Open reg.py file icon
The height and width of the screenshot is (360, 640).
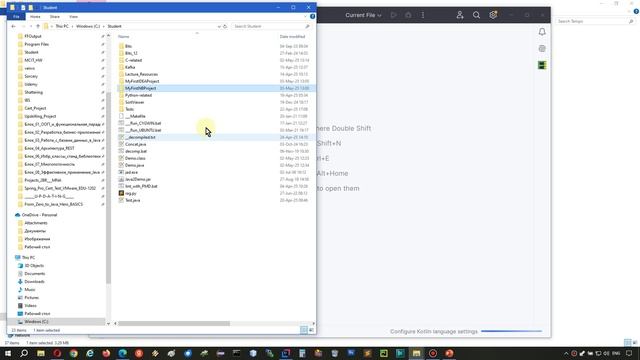[121, 193]
